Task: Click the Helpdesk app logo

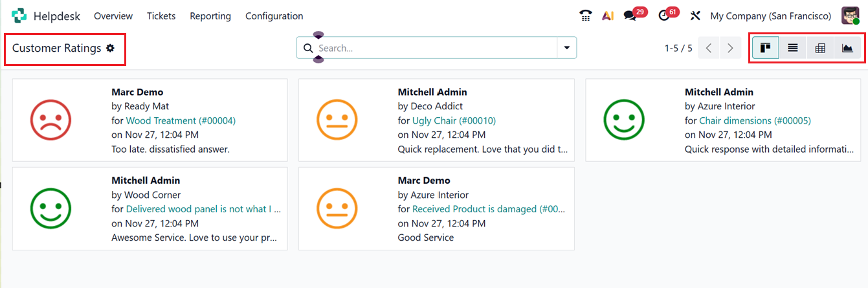Action: pos(19,16)
